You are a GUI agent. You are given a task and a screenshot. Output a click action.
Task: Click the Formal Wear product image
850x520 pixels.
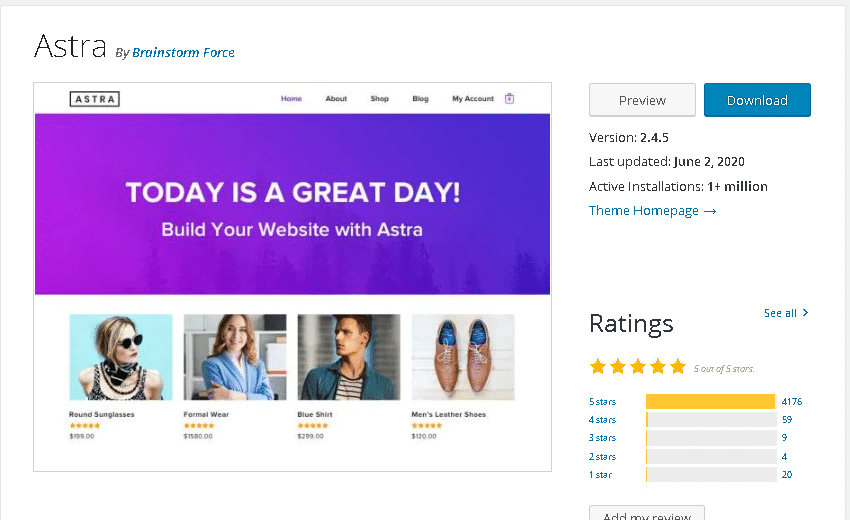click(235, 357)
